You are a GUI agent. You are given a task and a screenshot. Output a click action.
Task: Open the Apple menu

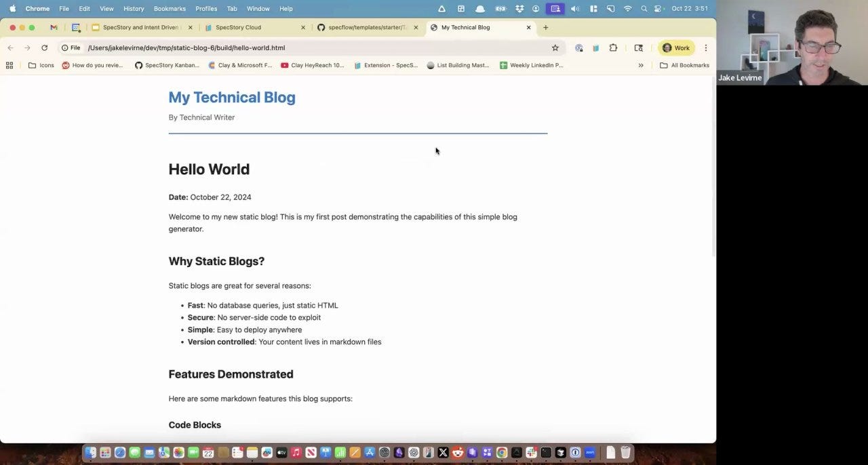pos(12,9)
